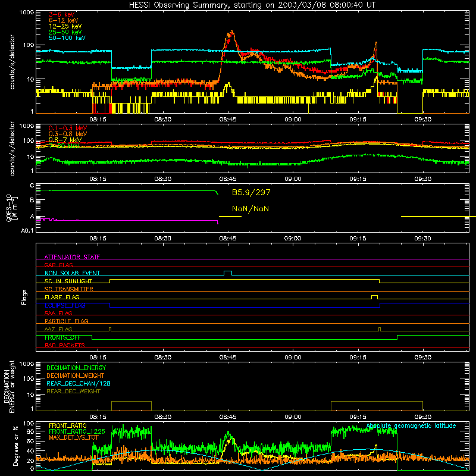Click the REAR_DEC_WEIGHT legend label
The height and width of the screenshot is (476, 476).
[73, 392]
